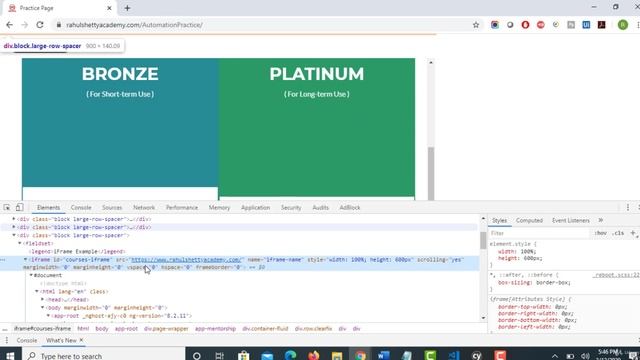Image resolution: width=640 pixels, height=360 pixels.
Task: Select app-mentorship in the breadcrumb bar
Action: pos(215,329)
